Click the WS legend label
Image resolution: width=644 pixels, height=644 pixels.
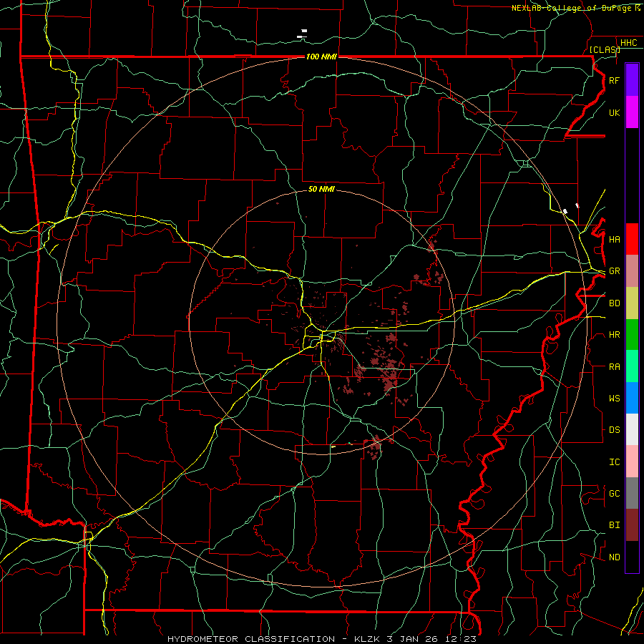click(614, 399)
